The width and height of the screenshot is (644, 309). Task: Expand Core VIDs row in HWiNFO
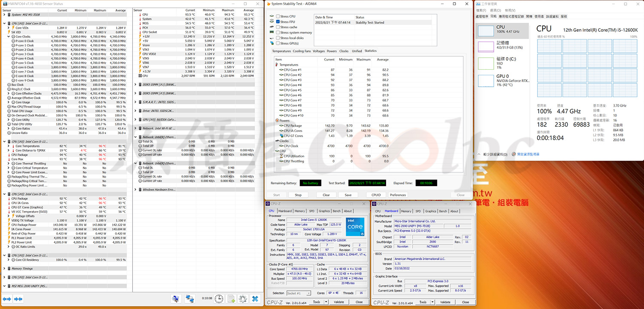(x=9, y=28)
